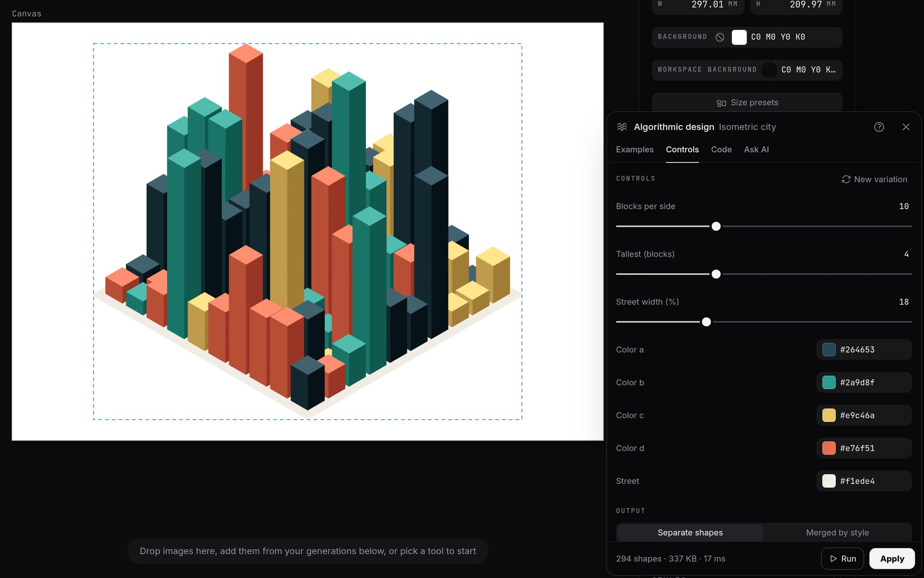Open Street color swatch #f1ede4
Image resolution: width=924 pixels, height=578 pixels.
tap(829, 481)
